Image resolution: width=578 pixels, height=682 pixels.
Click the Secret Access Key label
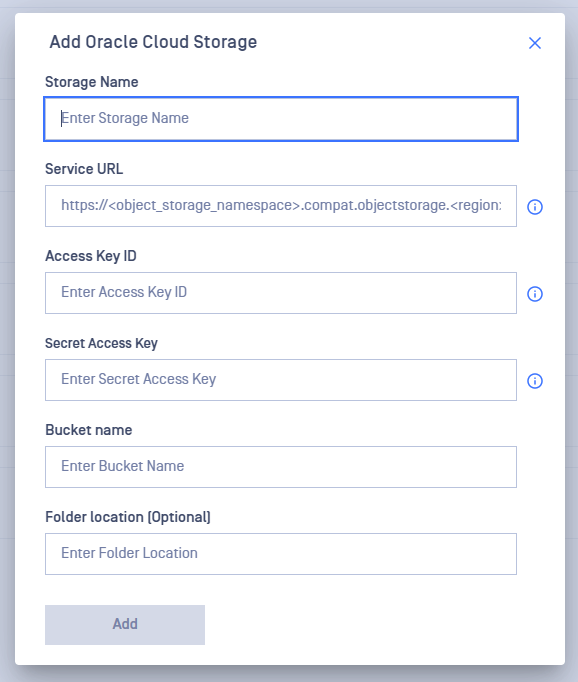click(101, 343)
